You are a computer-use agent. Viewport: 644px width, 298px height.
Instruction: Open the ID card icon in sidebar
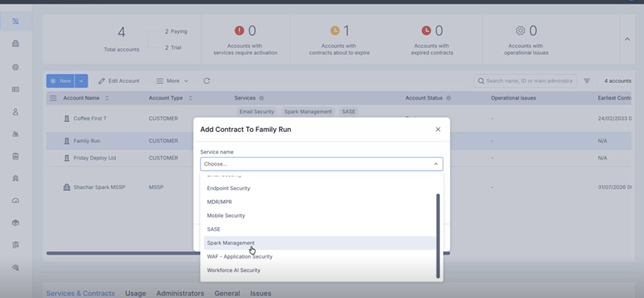(16, 89)
